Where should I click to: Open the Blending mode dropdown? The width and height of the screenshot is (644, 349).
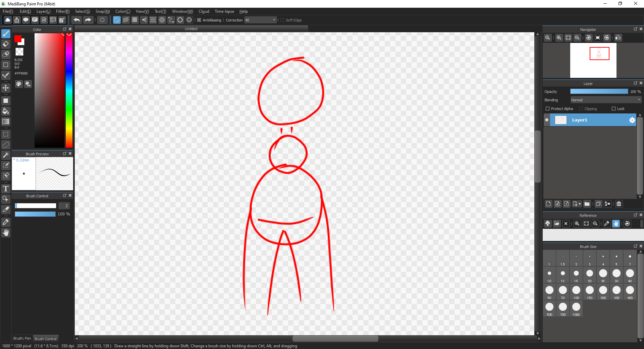pyautogui.click(x=606, y=100)
